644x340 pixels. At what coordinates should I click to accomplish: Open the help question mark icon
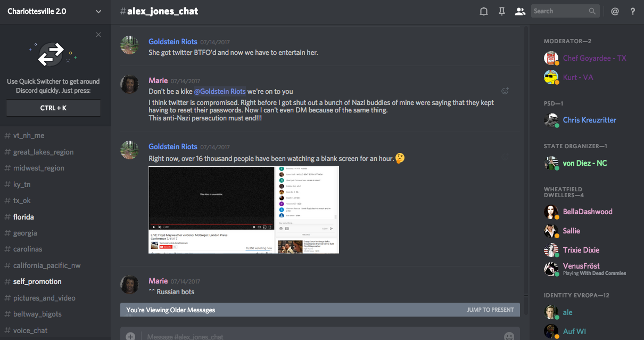633,11
